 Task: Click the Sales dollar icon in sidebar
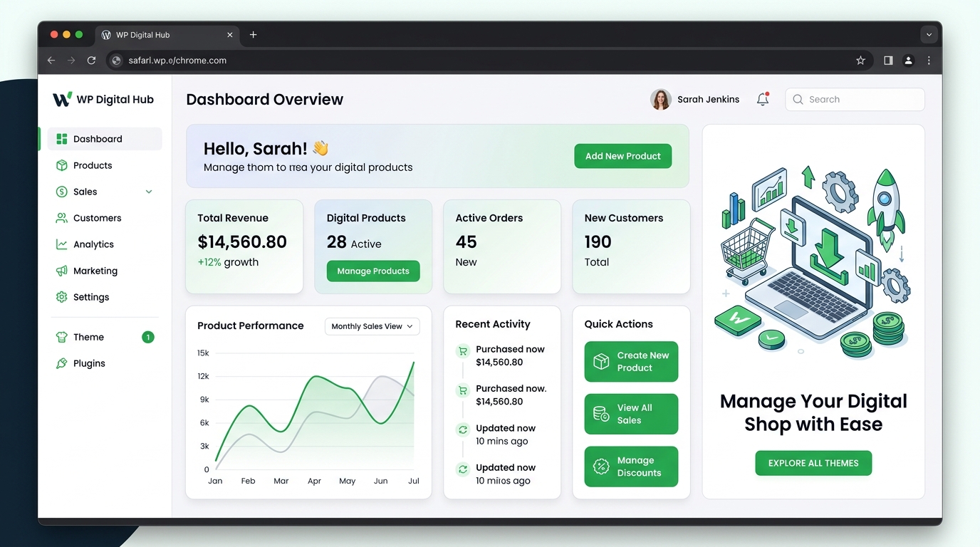pos(62,192)
